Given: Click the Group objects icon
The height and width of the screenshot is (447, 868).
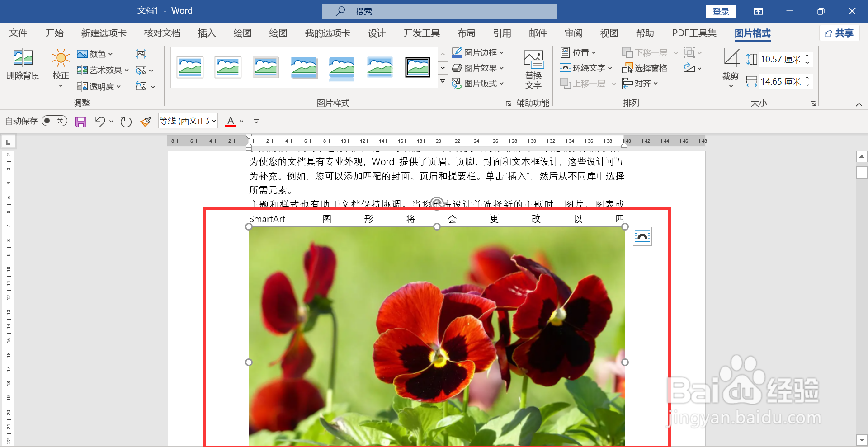Looking at the screenshot, I should (689, 52).
